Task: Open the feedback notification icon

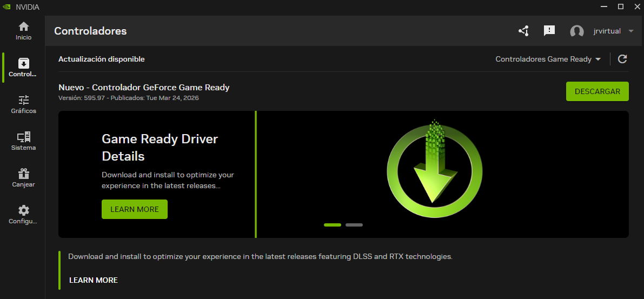Action: (549, 31)
